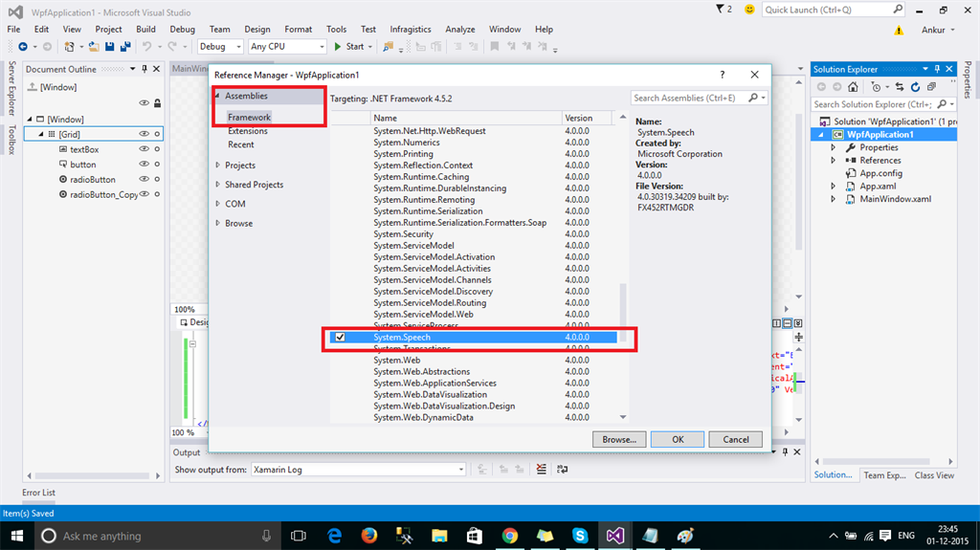Toggle visibility eye for Grid element
Viewport: 980px width, 550px height.
coord(144,134)
